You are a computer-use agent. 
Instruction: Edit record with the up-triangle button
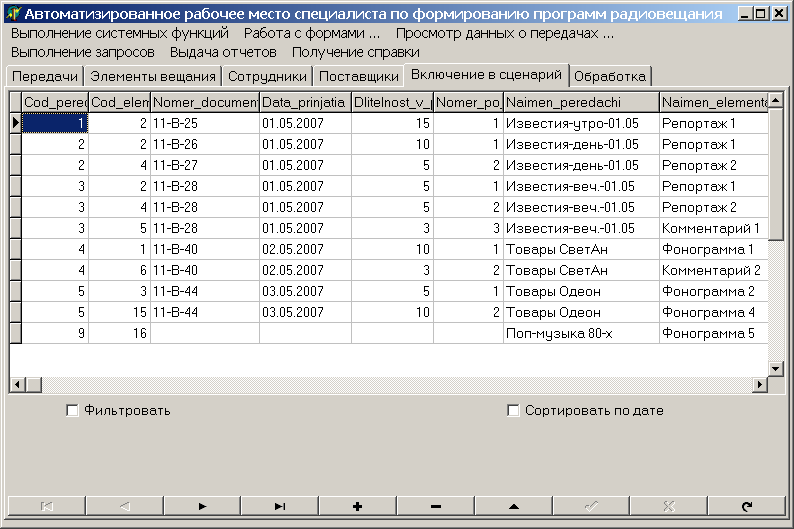(x=513, y=506)
